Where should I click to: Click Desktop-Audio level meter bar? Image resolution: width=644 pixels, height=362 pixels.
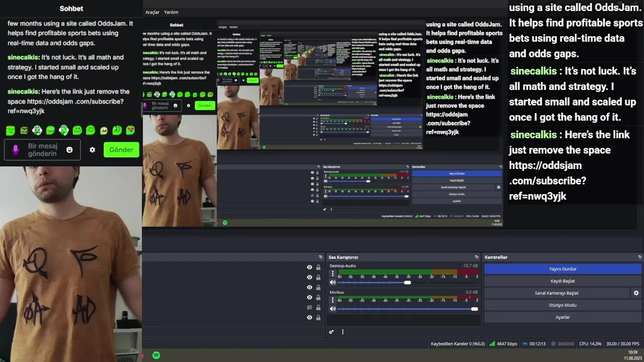408,272
